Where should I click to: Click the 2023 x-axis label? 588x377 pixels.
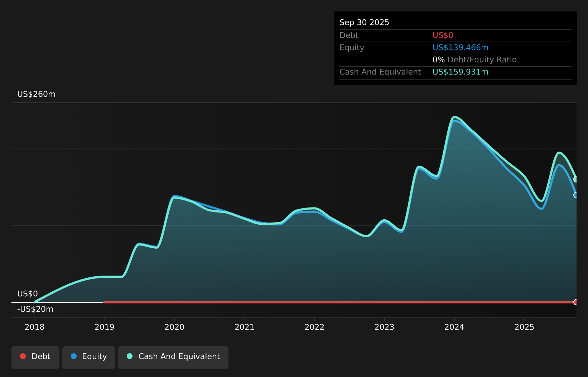point(385,327)
